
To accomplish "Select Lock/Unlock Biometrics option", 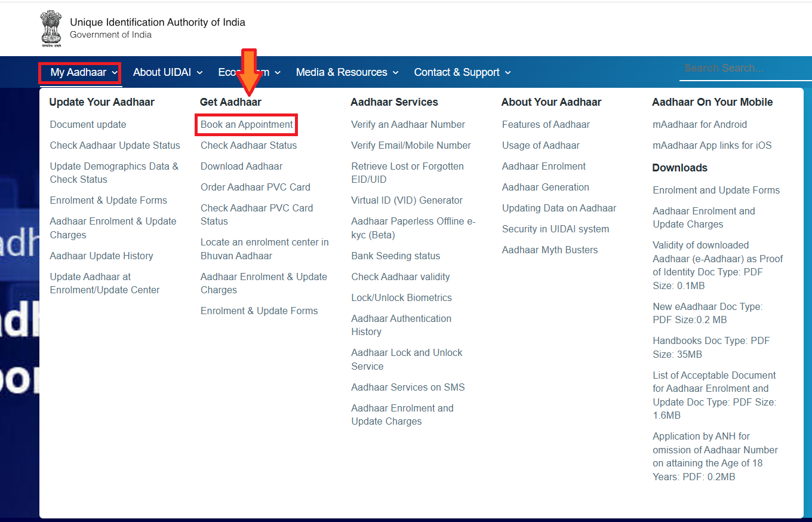I will [401, 298].
